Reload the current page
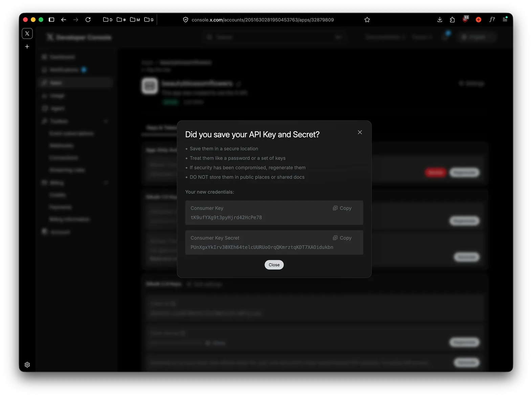The height and width of the screenshot is (397, 532). point(88,20)
